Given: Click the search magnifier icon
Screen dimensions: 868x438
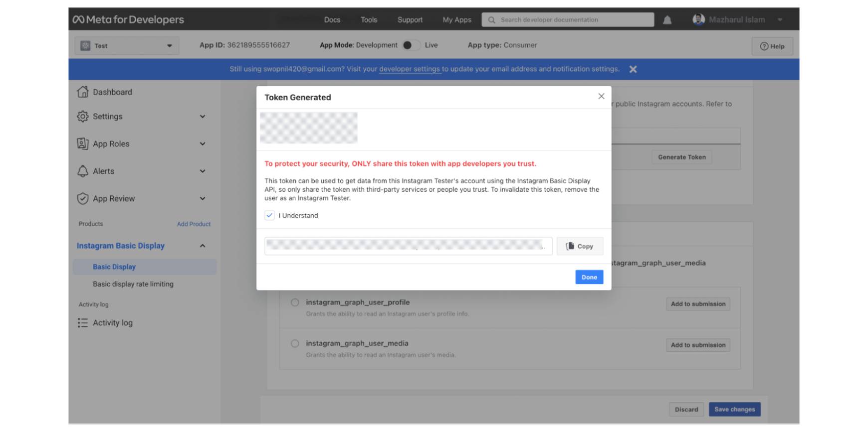Looking at the screenshot, I should pos(491,20).
